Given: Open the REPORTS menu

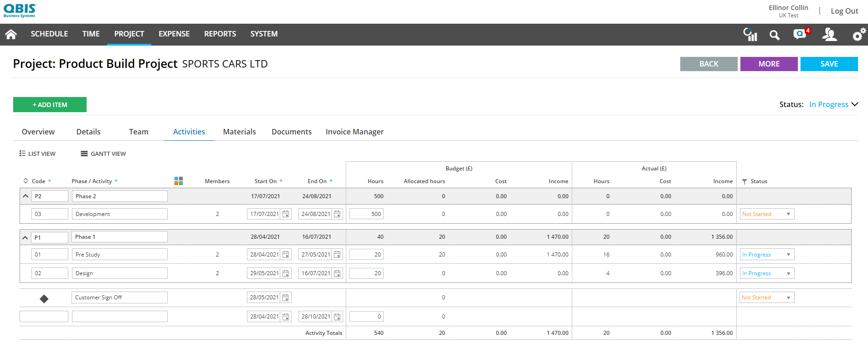Looking at the screenshot, I should (220, 34).
